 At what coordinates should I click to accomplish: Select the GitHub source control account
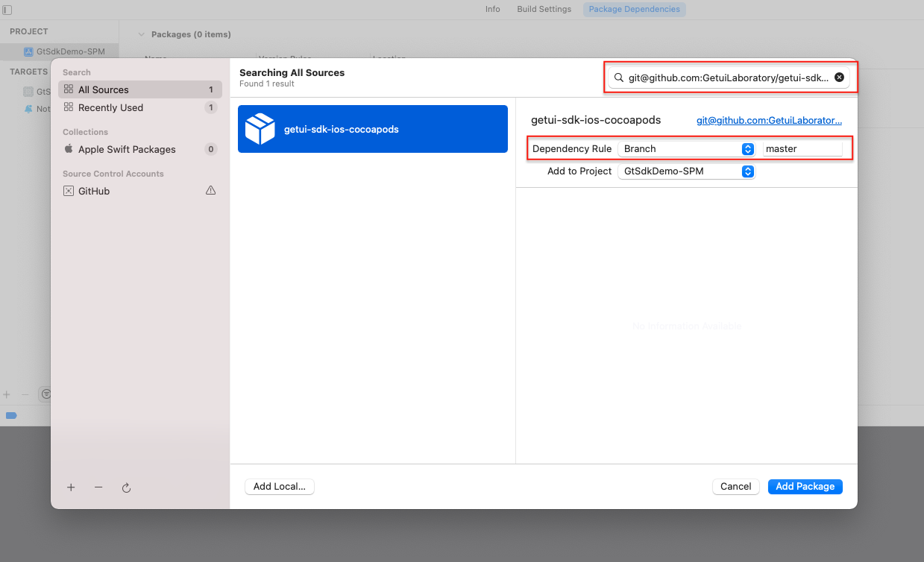click(x=140, y=191)
